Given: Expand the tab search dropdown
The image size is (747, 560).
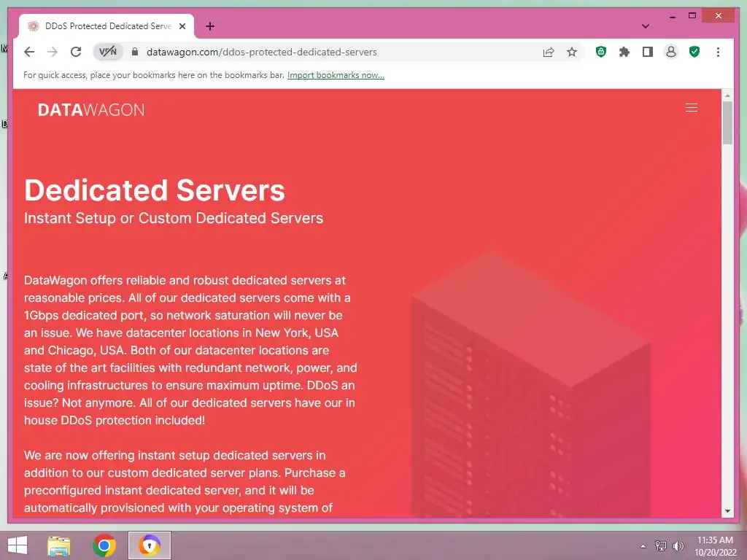Looking at the screenshot, I should click(x=645, y=26).
